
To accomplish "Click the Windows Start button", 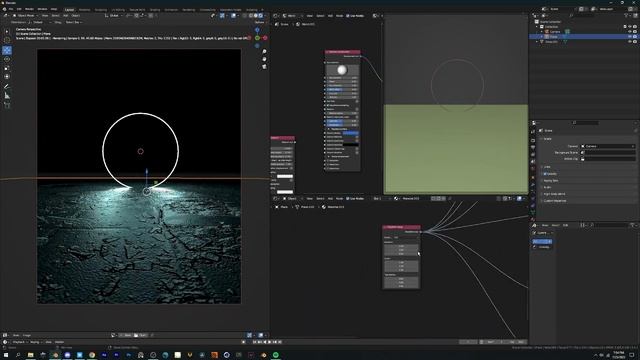I will click(6, 355).
